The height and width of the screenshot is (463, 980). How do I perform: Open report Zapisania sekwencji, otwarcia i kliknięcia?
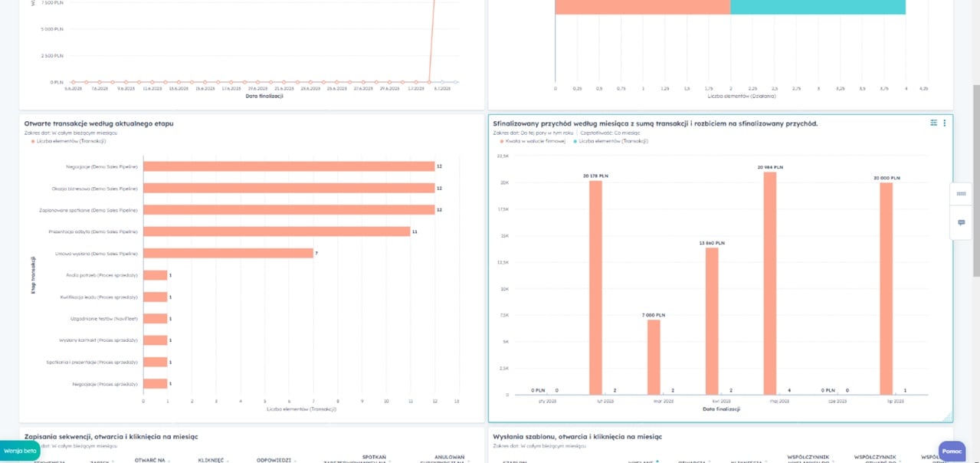point(111,436)
